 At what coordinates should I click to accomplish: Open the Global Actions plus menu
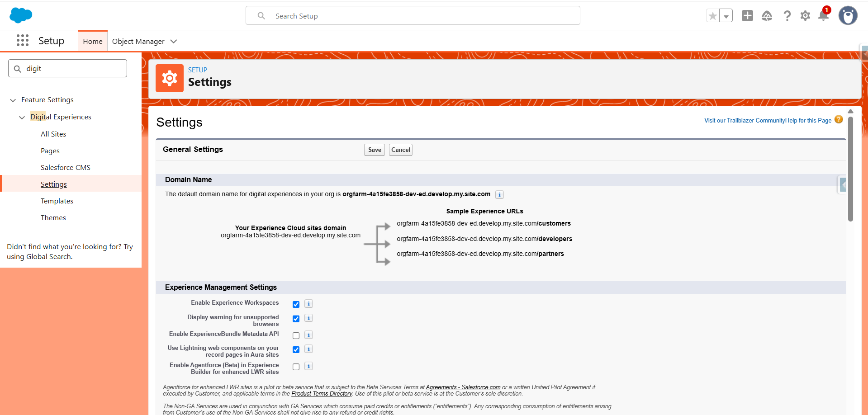click(748, 16)
